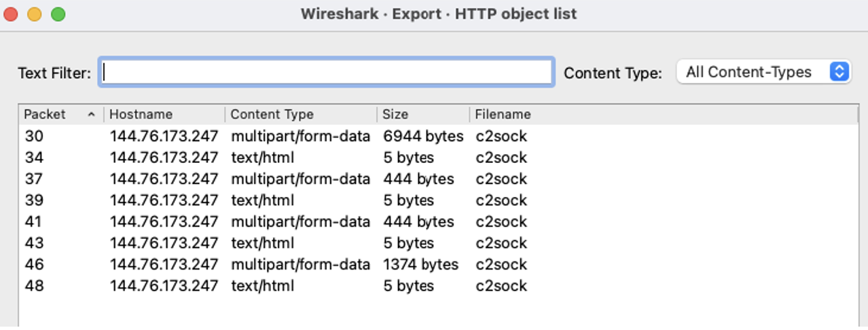Click hostname 144.76.173.247 in packet 41 row
Image resolution: width=868 pixels, height=330 pixels.
[x=164, y=221]
